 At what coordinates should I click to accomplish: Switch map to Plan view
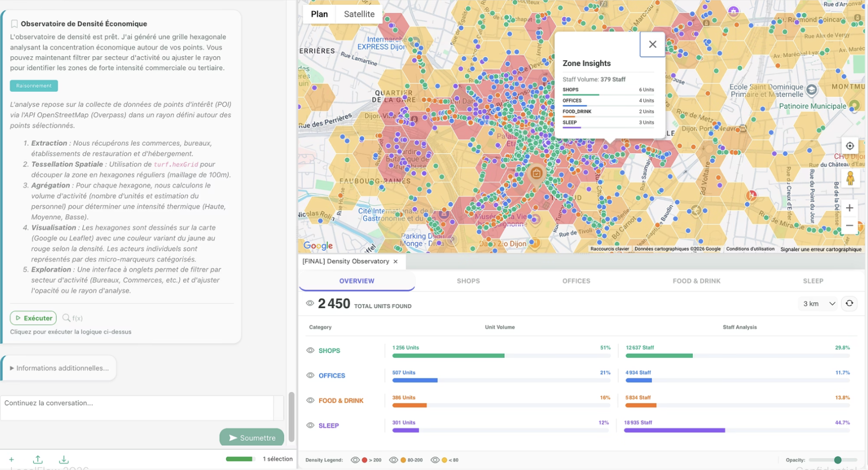point(319,14)
